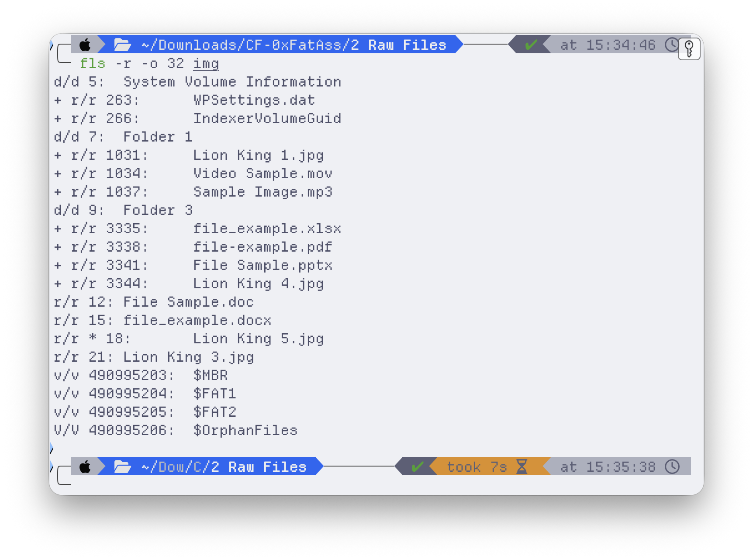
Task: Click the inode number 1031
Action: tap(123, 155)
